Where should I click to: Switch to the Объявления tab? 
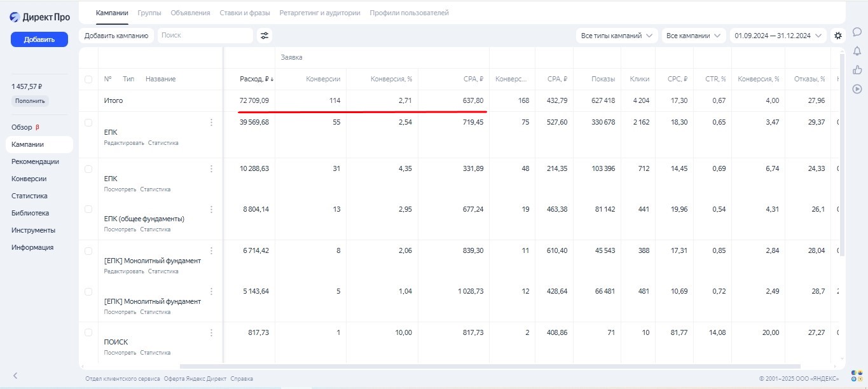[x=190, y=13]
